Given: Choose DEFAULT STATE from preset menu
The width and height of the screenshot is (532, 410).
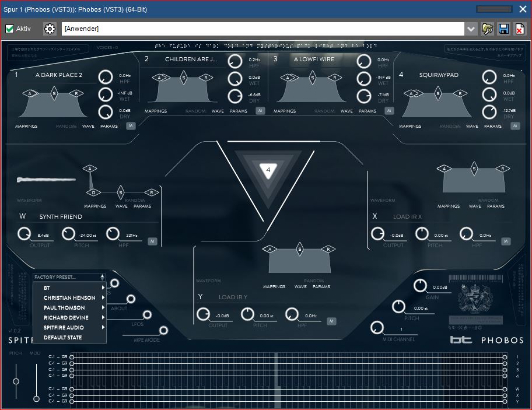Looking at the screenshot, I should [70, 338].
